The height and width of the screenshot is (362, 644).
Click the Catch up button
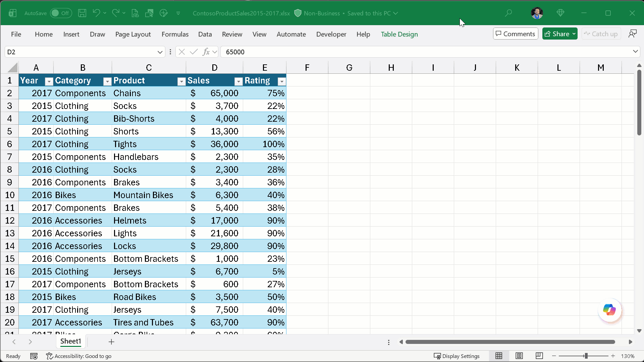click(x=601, y=34)
